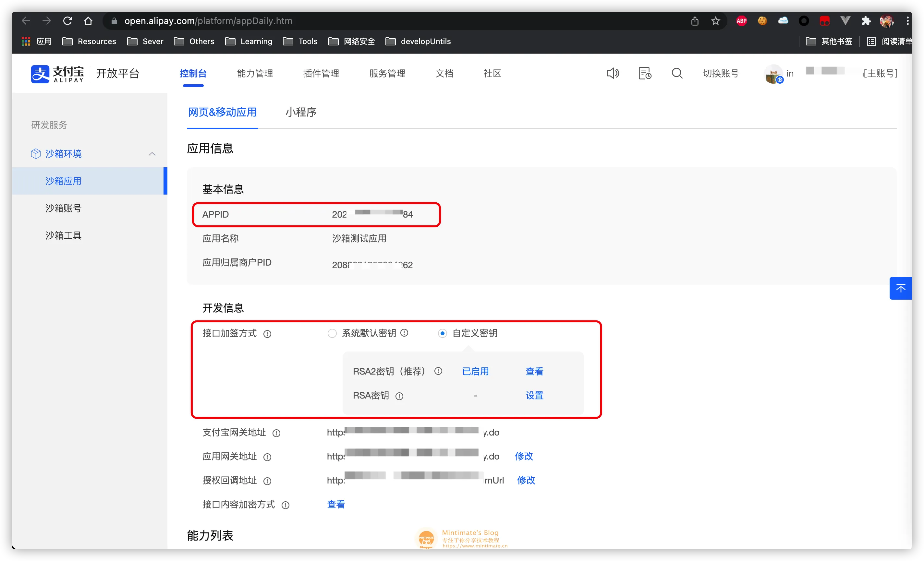This screenshot has width=924, height=561.
Task: Bookmark this page with the star icon
Action: pos(715,21)
